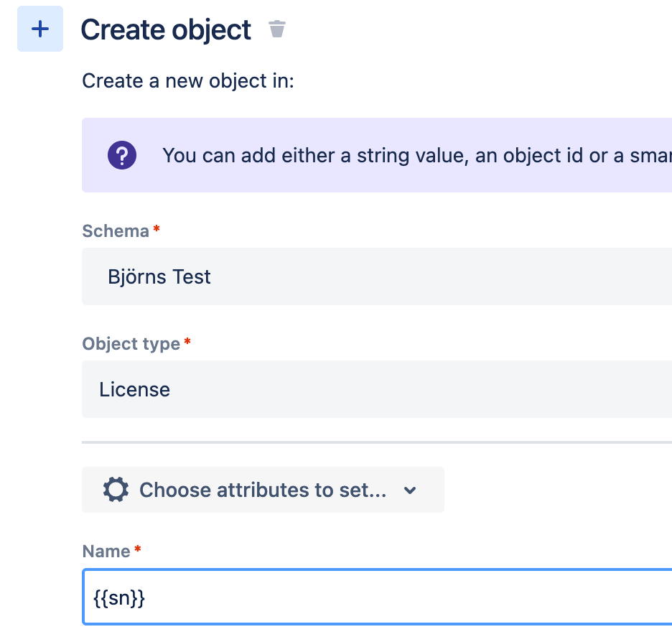Click the Object type field label
The image size is (672, 642).
[130, 343]
